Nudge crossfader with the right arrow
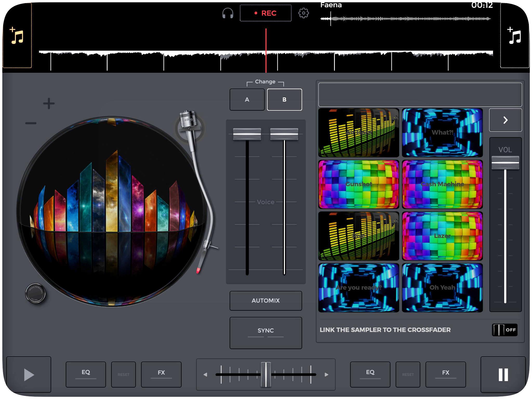 (327, 375)
